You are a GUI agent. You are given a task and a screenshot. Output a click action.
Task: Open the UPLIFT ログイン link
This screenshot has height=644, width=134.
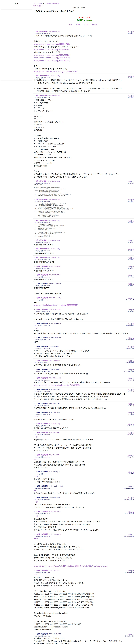39,6
